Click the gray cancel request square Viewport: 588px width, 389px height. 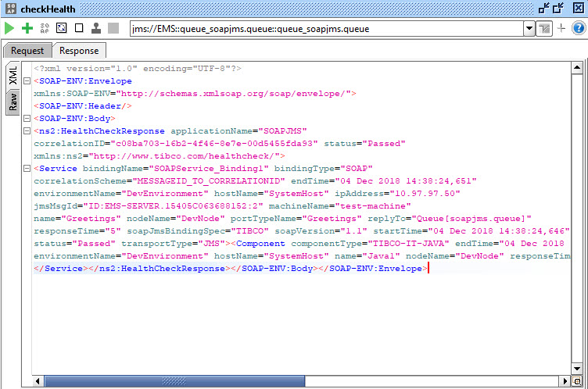point(113,28)
